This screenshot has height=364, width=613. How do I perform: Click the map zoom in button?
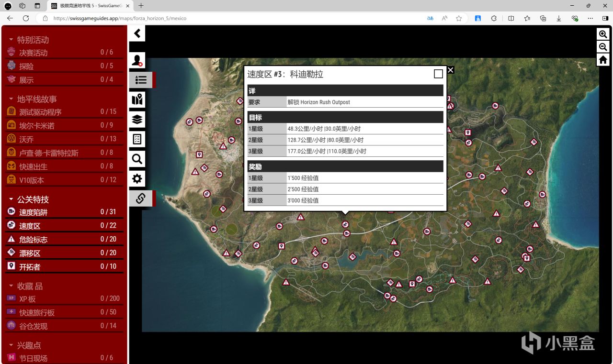pyautogui.click(x=603, y=34)
